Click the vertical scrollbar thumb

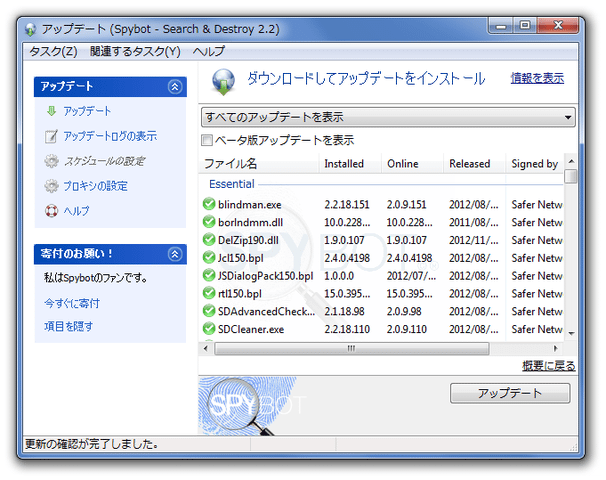tap(571, 176)
